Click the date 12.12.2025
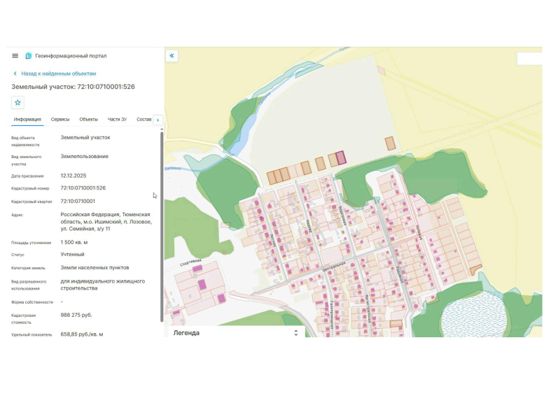The width and height of the screenshot is (560, 396). tap(73, 176)
